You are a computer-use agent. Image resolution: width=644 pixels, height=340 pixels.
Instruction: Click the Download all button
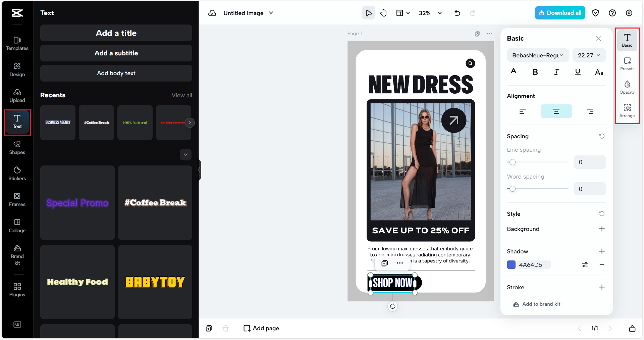coord(560,12)
